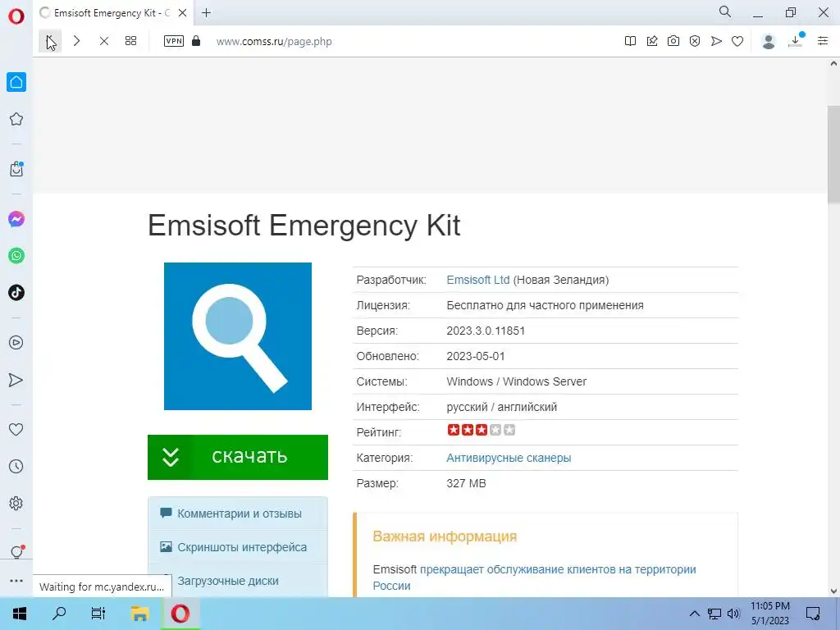Open TikTok in sidebar

16,293
